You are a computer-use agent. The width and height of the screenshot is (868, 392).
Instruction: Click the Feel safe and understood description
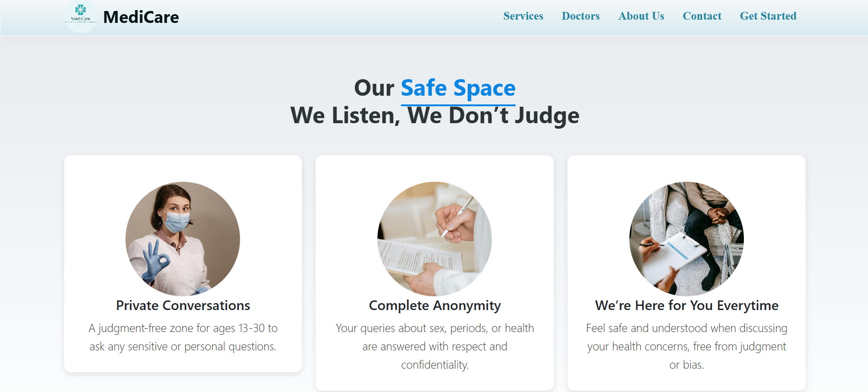click(687, 347)
